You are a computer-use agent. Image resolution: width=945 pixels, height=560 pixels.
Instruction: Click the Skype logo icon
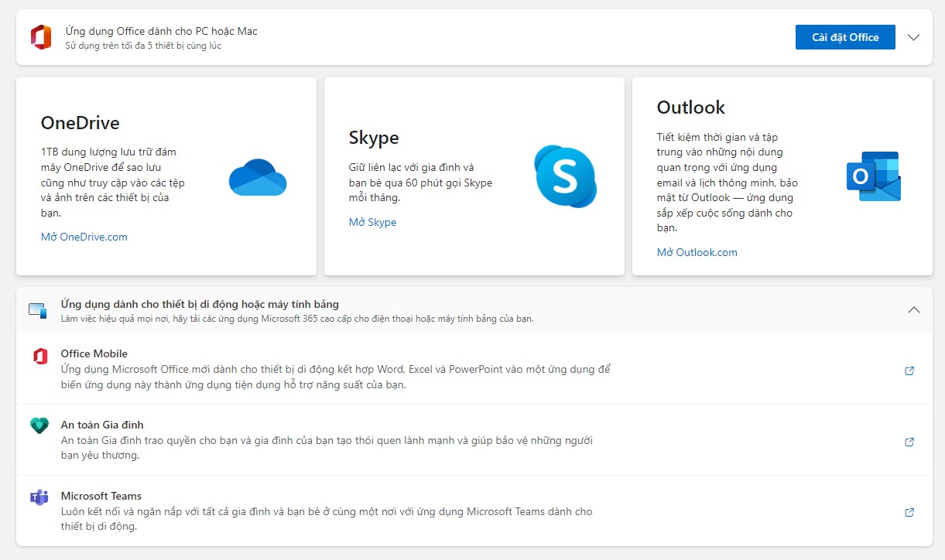(565, 176)
